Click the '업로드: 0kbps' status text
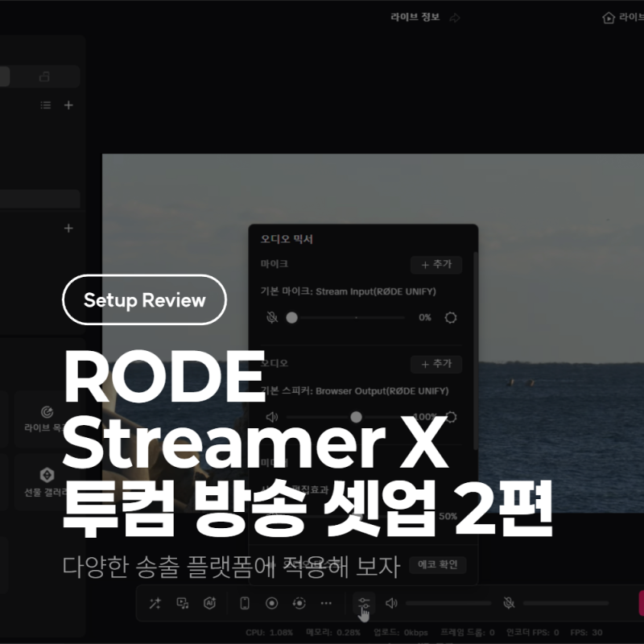The height and width of the screenshot is (644, 644). 400,633
